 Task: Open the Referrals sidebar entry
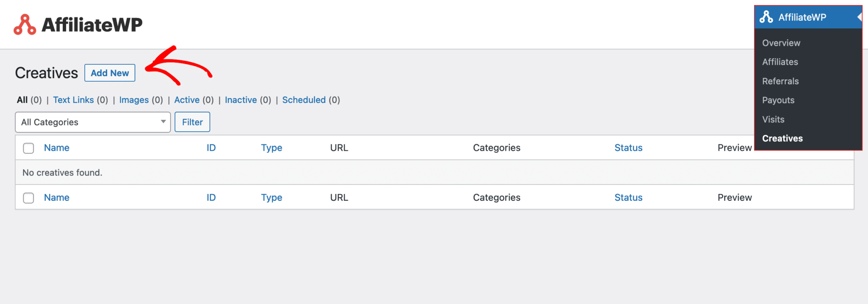pyautogui.click(x=780, y=81)
